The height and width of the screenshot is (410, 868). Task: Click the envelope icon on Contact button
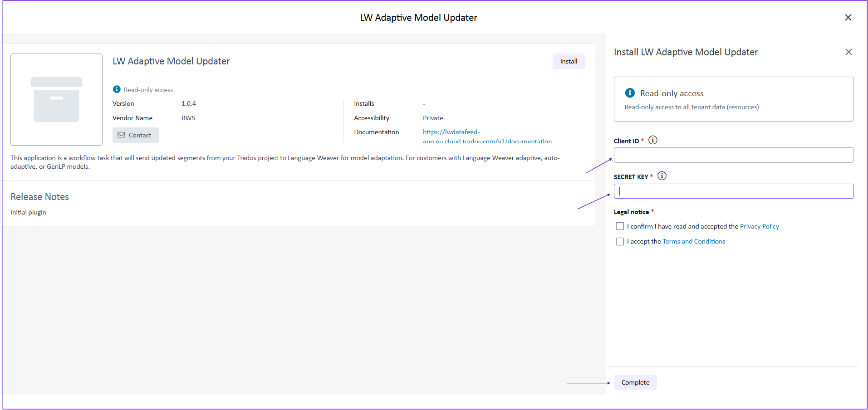[x=121, y=135]
